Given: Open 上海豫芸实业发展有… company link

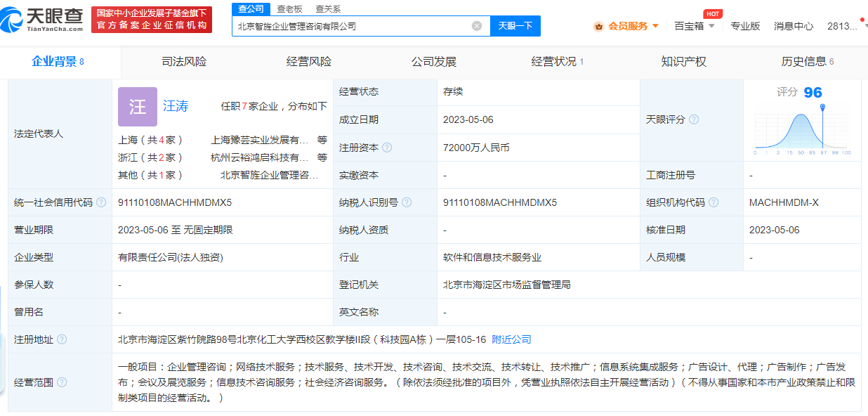Looking at the screenshot, I should click(x=260, y=140).
